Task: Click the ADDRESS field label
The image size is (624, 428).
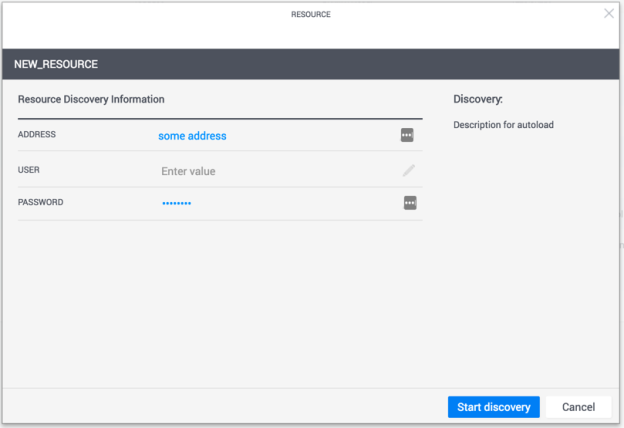Action: pyautogui.click(x=37, y=134)
